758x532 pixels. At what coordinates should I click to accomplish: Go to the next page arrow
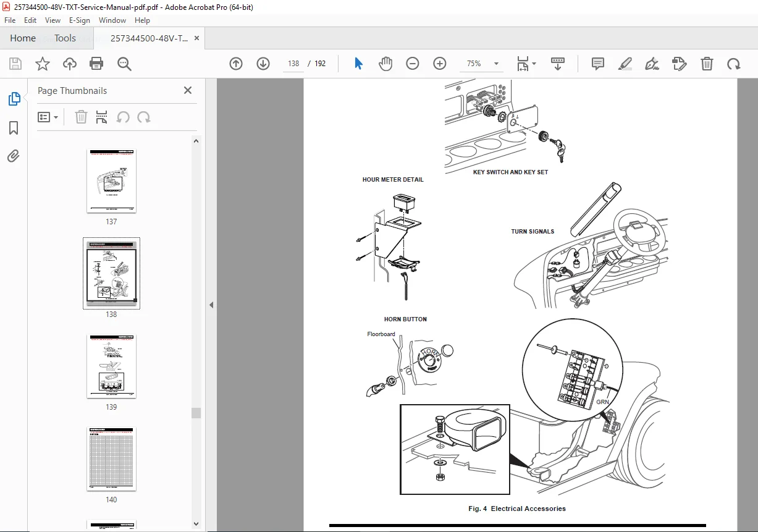click(263, 64)
